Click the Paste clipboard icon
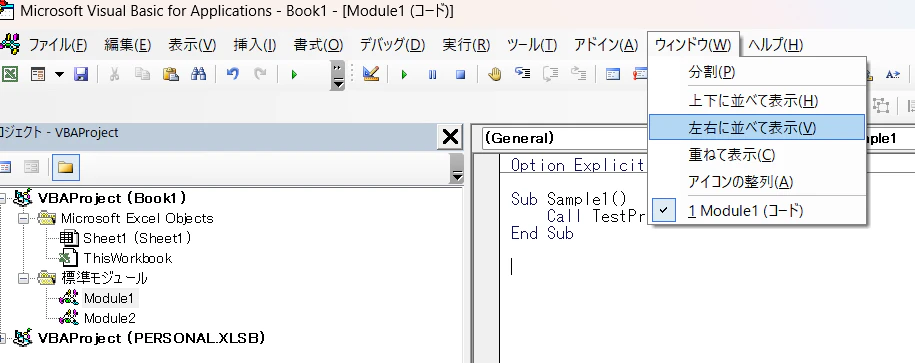This screenshot has width=915, height=363. coord(170,74)
